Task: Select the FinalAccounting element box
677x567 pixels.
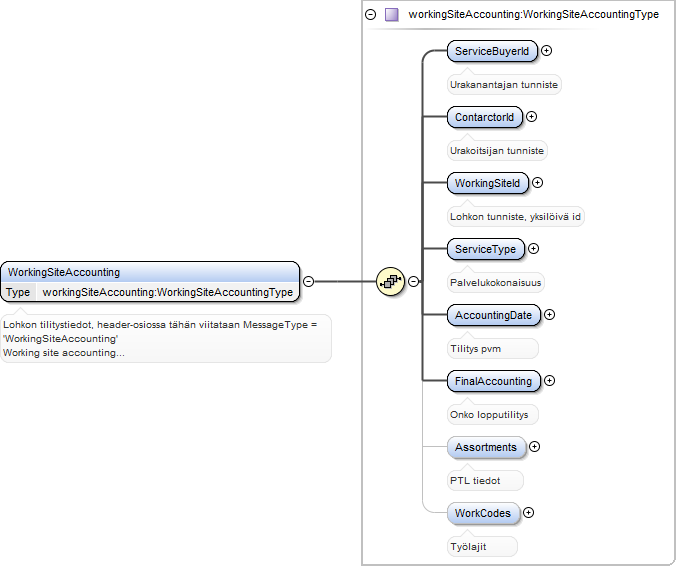Action: click(494, 381)
